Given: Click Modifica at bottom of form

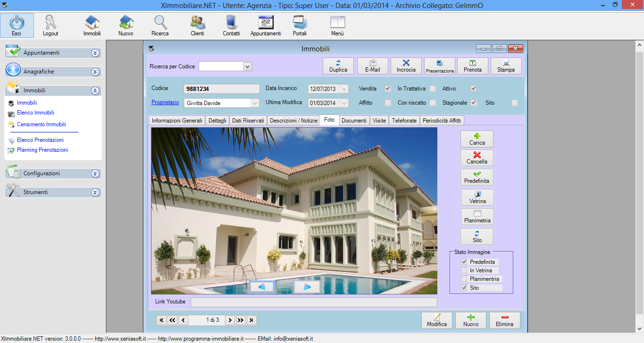Looking at the screenshot, I should click(437, 320).
